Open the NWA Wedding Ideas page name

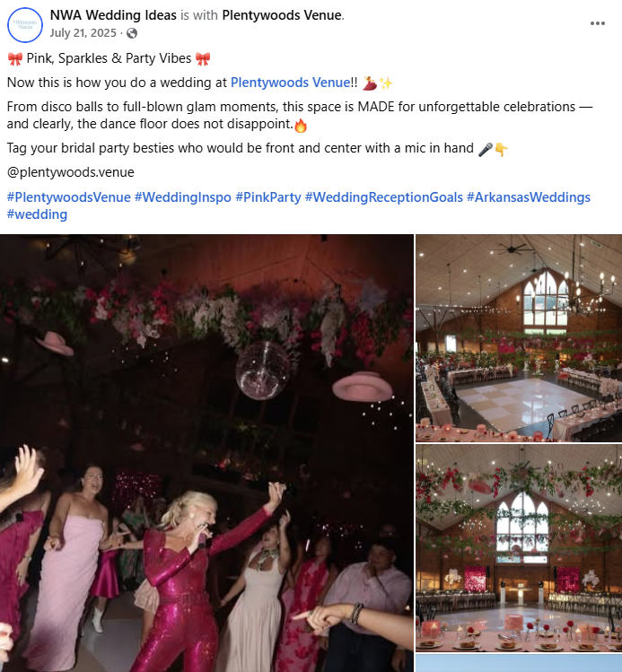pos(113,15)
